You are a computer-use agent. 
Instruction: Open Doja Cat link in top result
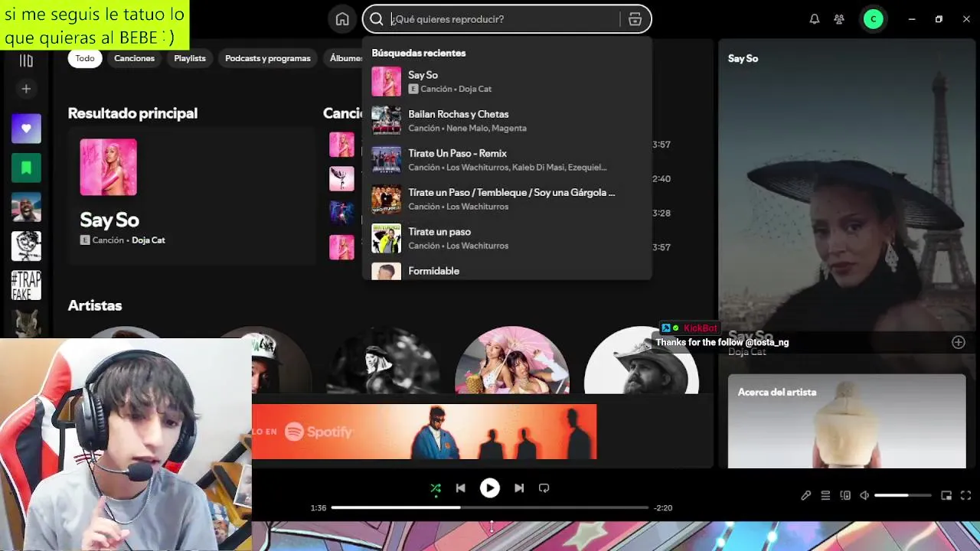pos(149,240)
